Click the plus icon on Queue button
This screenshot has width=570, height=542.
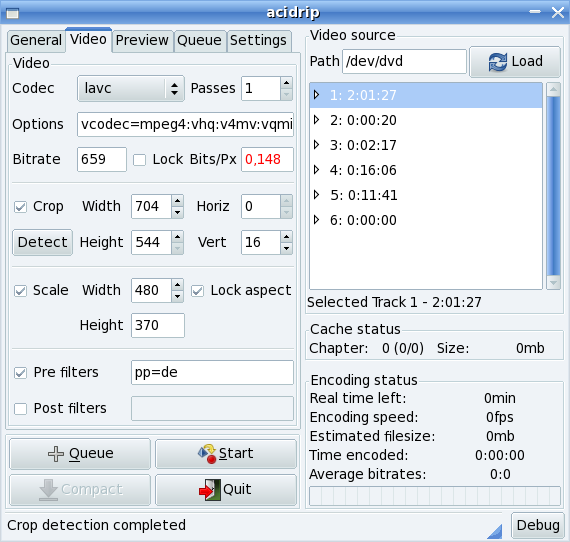tap(56, 454)
